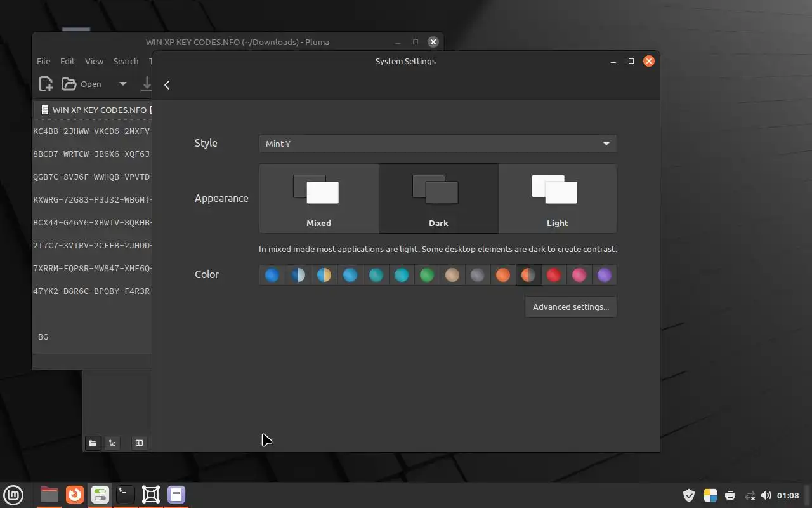Open the volume control

pyautogui.click(x=766, y=495)
